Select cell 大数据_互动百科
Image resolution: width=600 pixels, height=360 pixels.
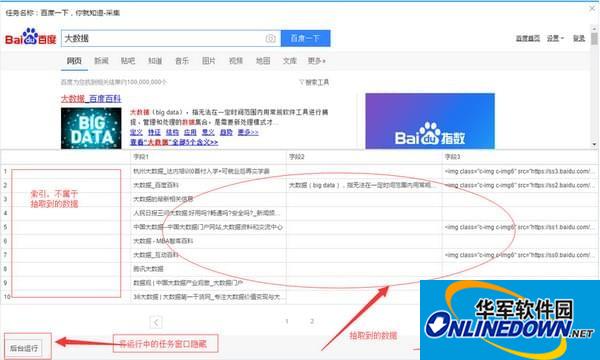tap(209, 255)
